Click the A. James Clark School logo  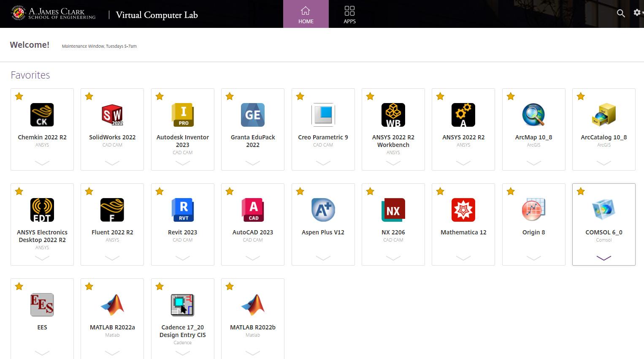[54, 14]
